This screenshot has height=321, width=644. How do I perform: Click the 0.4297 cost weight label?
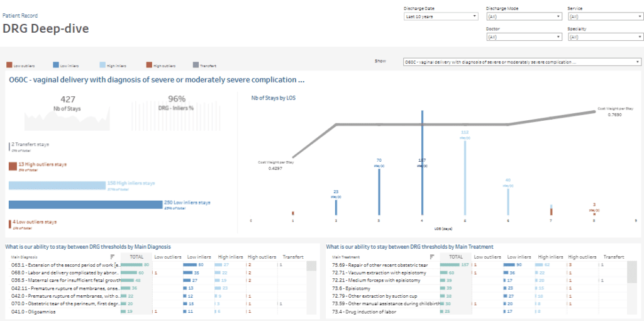[275, 169]
